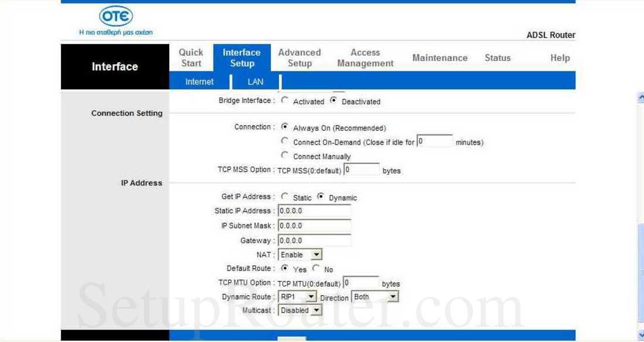Viewport: 644px width, 342px height.
Task: Click the TCP MTU bytes field
Action: pyautogui.click(x=361, y=283)
